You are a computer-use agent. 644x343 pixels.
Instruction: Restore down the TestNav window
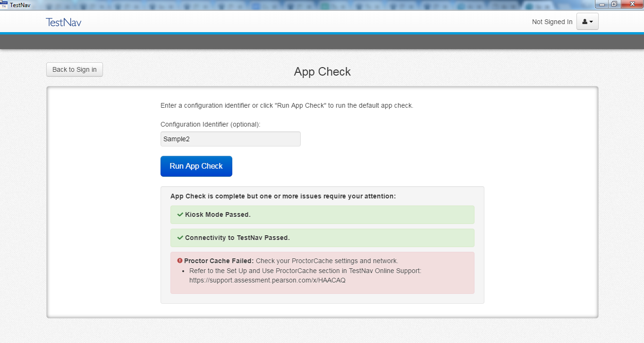point(614,4)
